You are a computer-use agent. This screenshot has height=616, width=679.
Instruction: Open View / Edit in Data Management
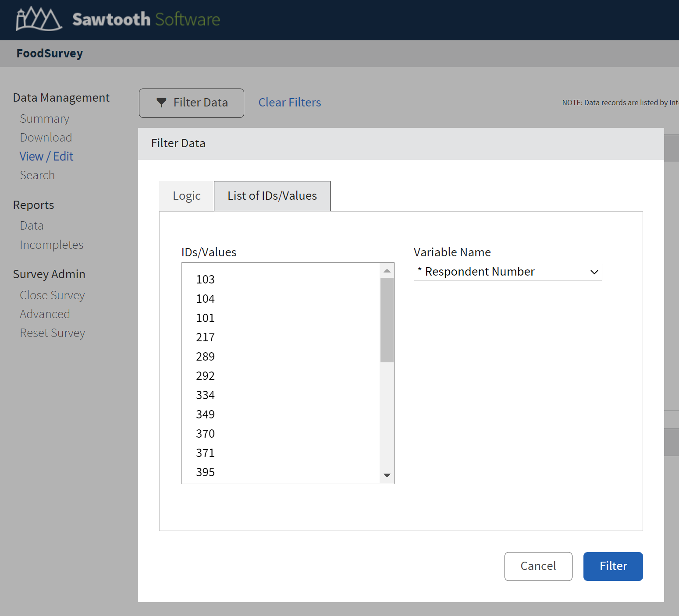(x=46, y=156)
